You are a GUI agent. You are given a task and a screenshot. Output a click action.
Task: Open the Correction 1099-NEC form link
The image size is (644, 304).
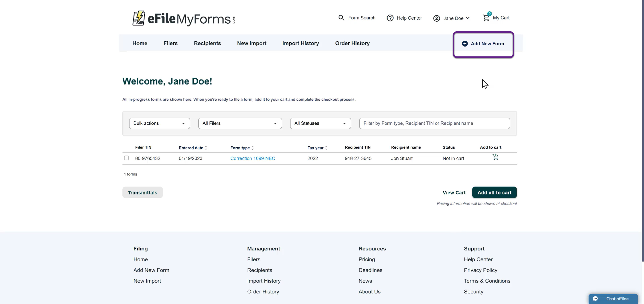pos(253,158)
